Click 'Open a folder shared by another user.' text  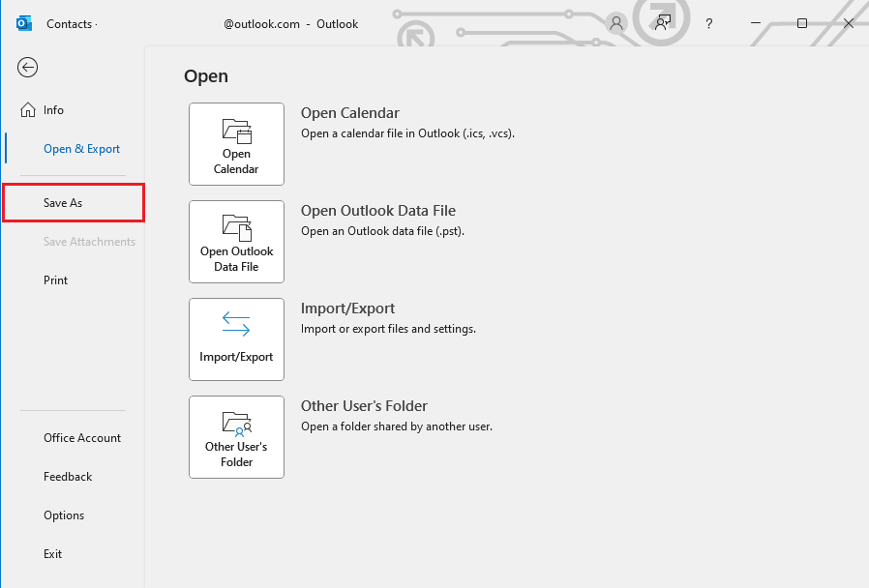click(396, 426)
